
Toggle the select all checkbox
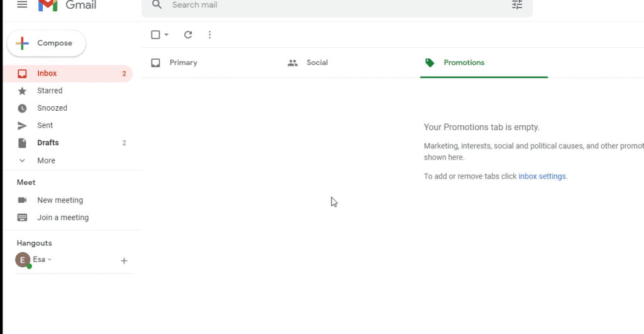156,35
